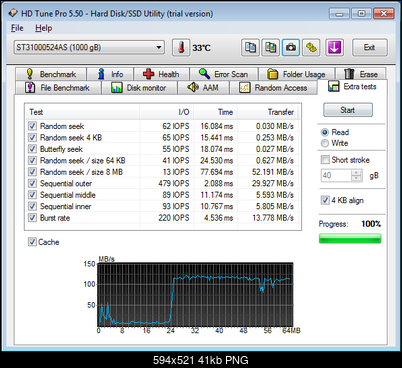Click the Time column header
This screenshot has height=368, width=402.
coord(215,112)
